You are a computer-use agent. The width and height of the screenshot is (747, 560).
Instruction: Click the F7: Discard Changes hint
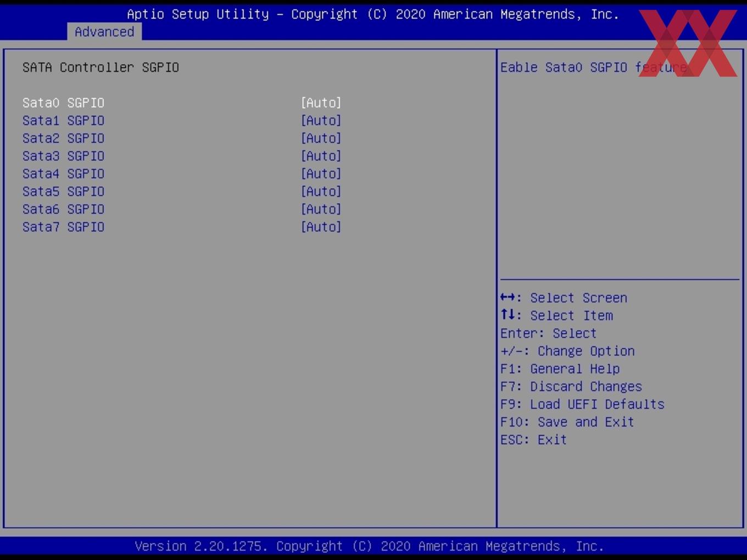(571, 387)
